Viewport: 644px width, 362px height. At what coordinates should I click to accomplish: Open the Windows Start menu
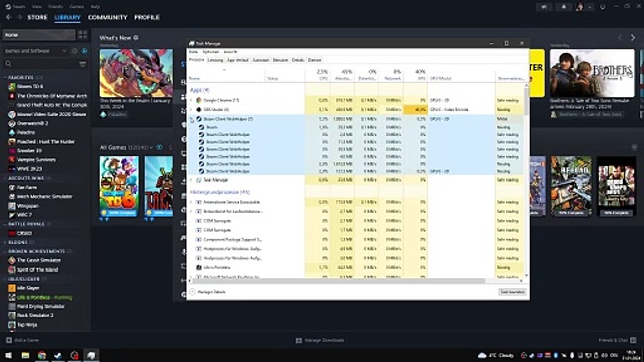9,355
